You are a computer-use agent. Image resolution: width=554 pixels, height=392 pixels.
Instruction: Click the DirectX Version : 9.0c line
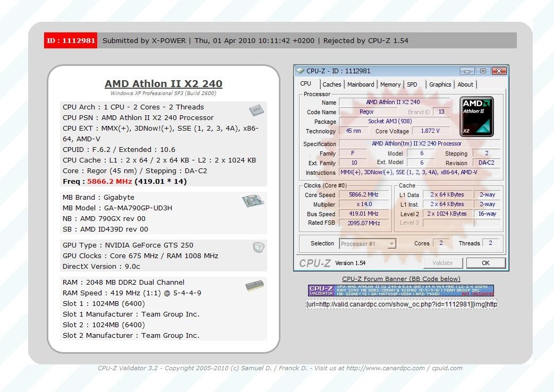coord(101,266)
